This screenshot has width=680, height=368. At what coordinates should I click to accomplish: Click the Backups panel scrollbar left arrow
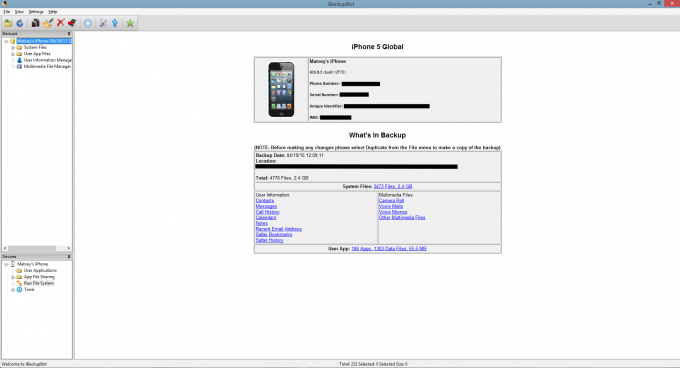point(5,248)
